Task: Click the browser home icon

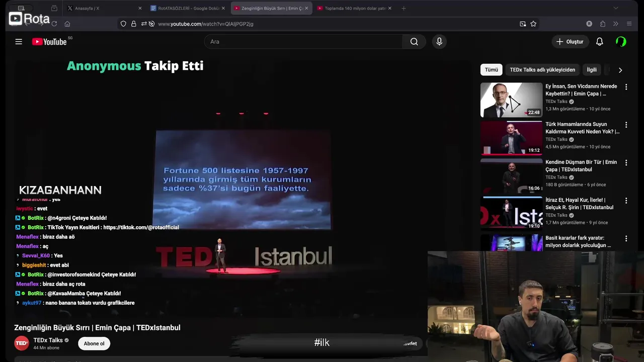Action: point(67,24)
